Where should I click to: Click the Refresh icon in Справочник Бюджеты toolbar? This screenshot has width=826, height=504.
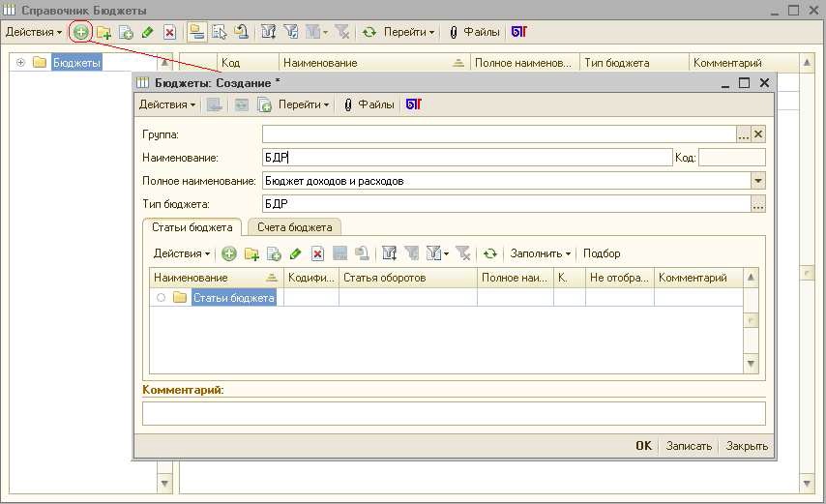[x=369, y=32]
